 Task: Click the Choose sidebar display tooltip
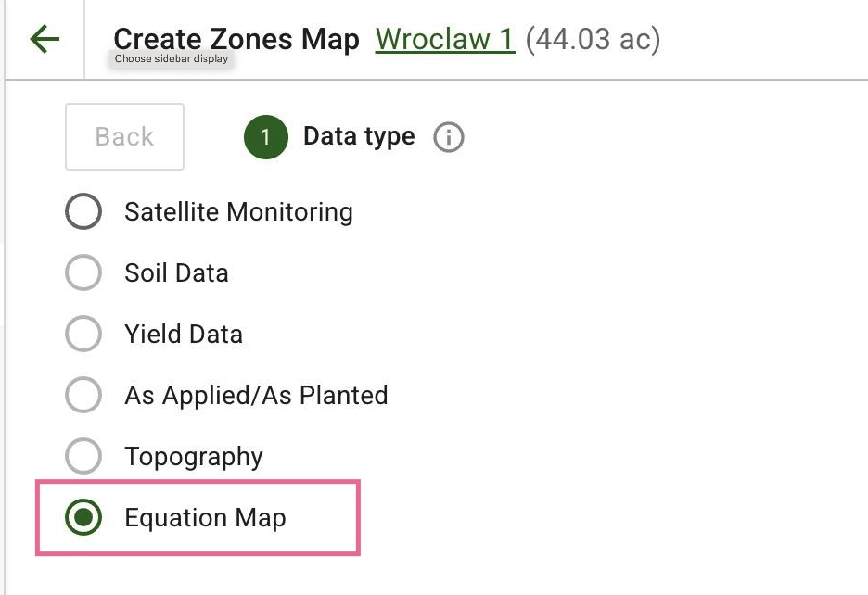(x=171, y=59)
